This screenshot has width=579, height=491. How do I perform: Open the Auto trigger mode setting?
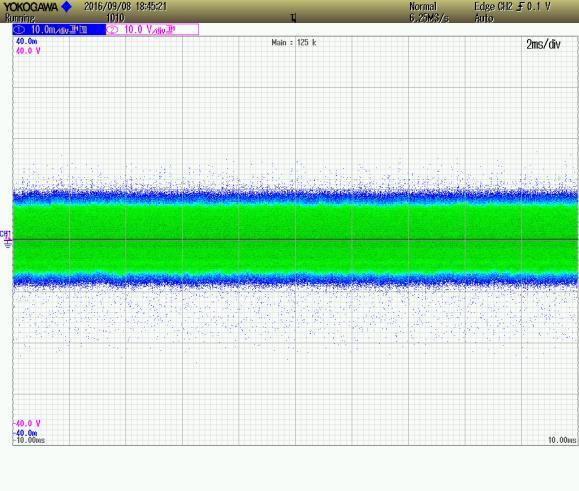point(484,18)
